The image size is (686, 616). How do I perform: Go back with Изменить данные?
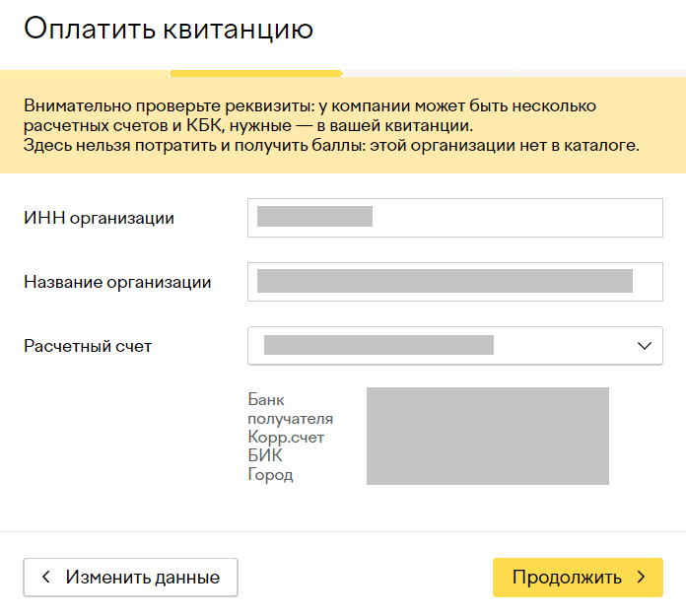[x=130, y=577]
